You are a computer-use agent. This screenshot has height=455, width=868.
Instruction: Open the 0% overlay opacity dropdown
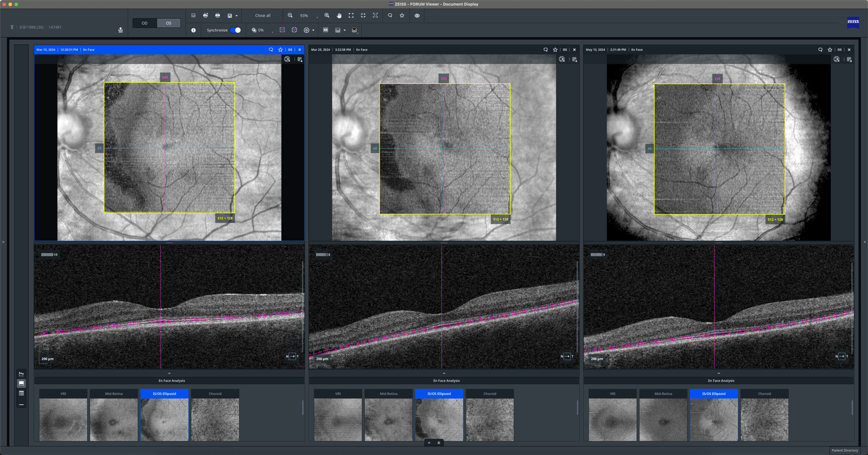pyautogui.click(x=262, y=30)
